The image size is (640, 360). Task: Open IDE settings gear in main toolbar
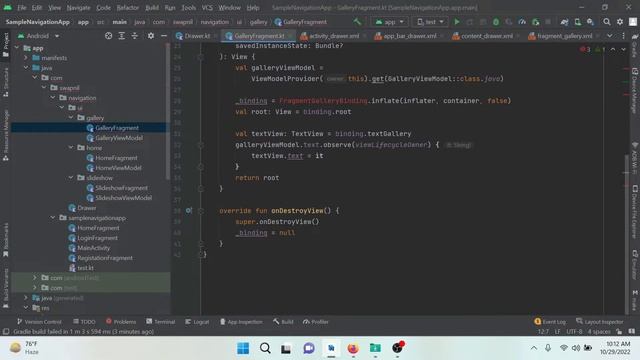tap(620, 22)
